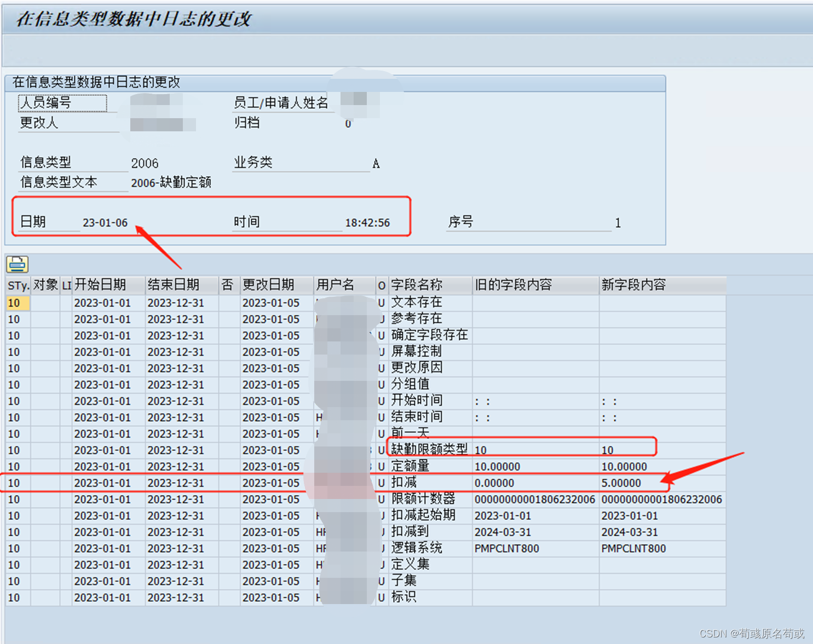Image resolution: width=813 pixels, height=644 pixels.
Task: Select the highlighted STy cell in 文本存在 row
Action: pos(18,303)
